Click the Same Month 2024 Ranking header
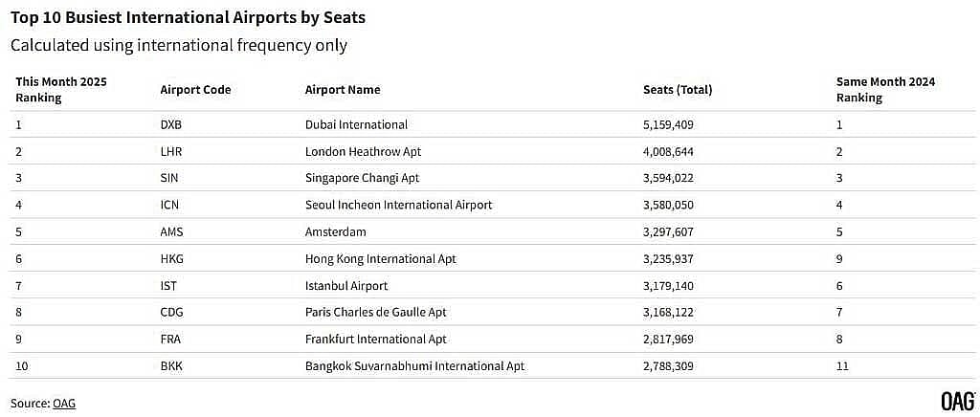Screen dimensions: 980x417 pos(885,90)
